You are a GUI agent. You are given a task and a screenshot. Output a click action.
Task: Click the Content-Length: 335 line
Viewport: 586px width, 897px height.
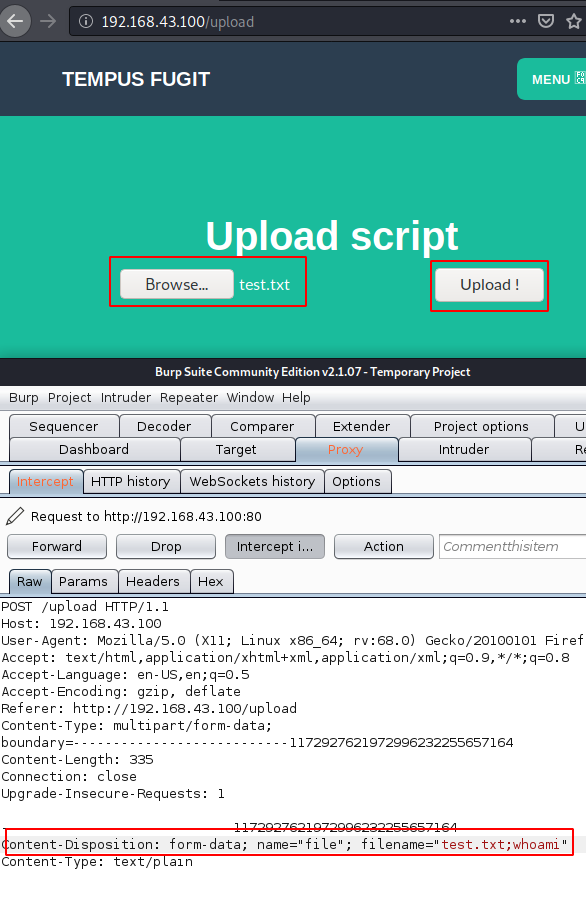pyautogui.click(x=77, y=760)
